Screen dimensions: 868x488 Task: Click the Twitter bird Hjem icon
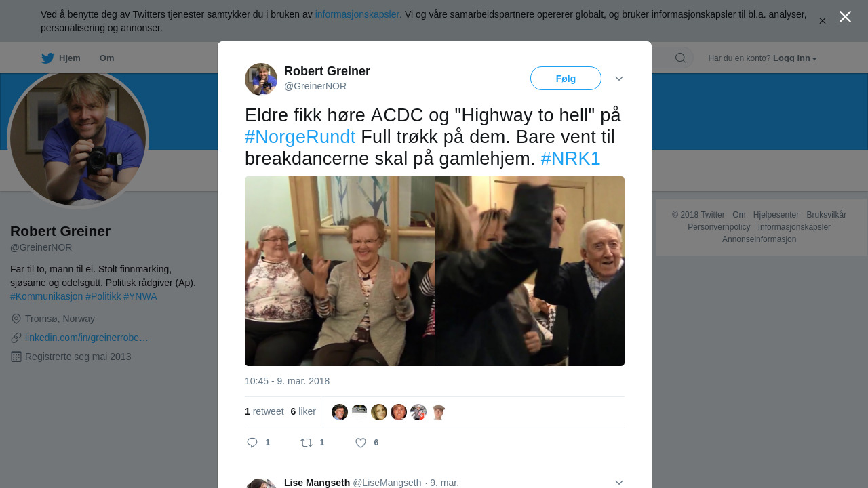point(47,58)
